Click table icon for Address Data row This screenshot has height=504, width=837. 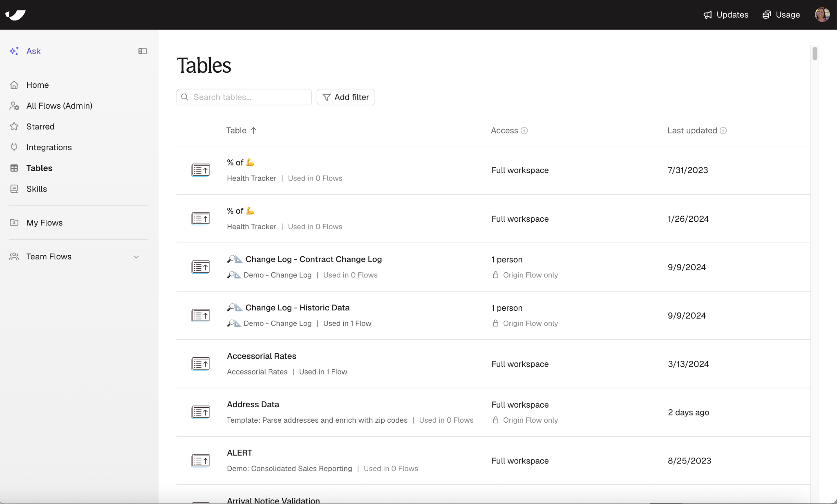tap(201, 412)
